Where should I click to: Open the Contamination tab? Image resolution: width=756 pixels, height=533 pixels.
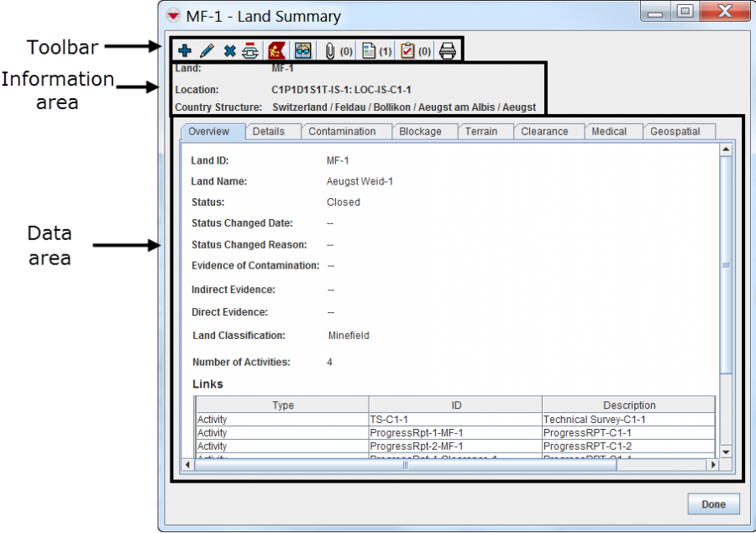click(342, 132)
